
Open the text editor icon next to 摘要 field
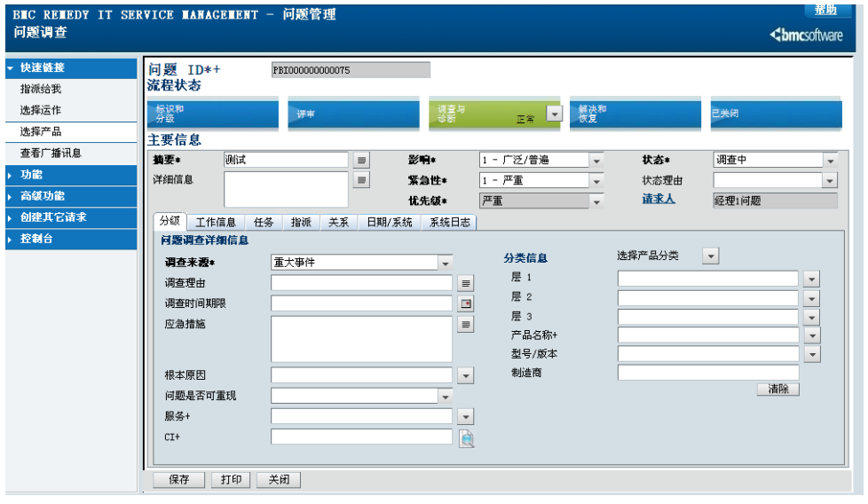pyautogui.click(x=361, y=161)
